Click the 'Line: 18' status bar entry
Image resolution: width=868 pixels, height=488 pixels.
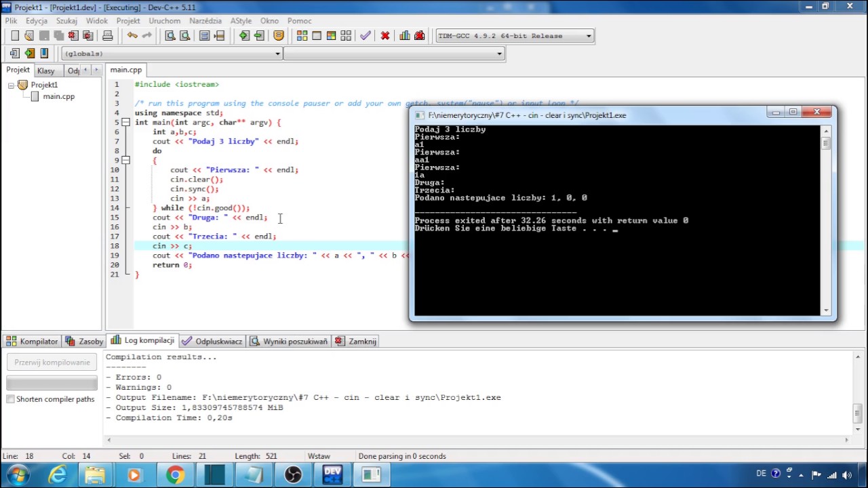(x=18, y=456)
